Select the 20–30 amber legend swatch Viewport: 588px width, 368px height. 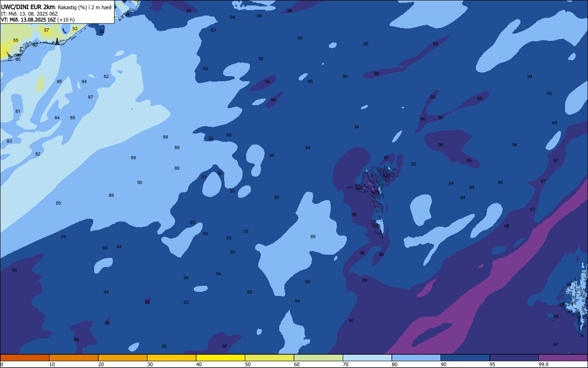click(123, 357)
